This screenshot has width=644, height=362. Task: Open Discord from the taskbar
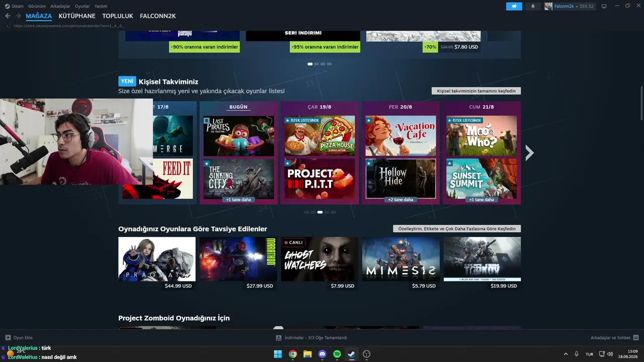(x=323, y=354)
